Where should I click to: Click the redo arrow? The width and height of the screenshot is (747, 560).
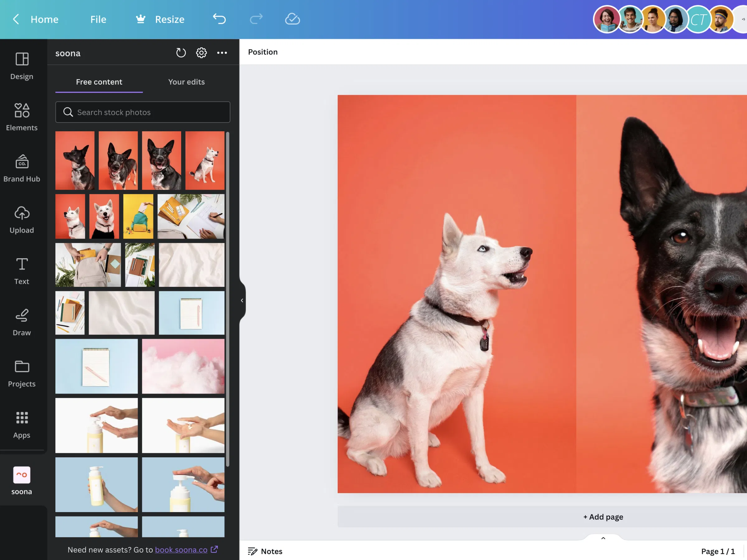tap(256, 19)
